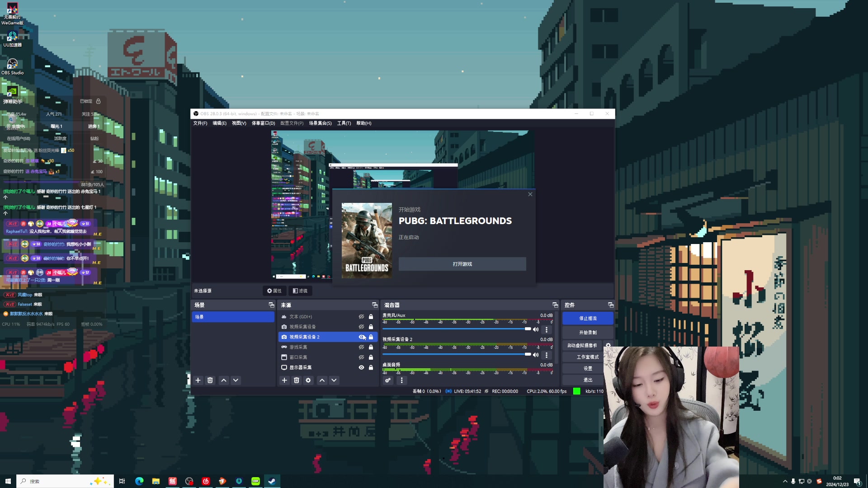Open 视频采集设备 2 mixer three-dot options
This screenshot has height=488, width=868.
pyautogui.click(x=546, y=355)
